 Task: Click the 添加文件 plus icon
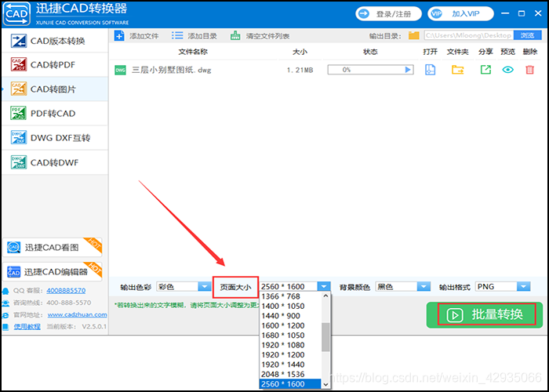coord(119,36)
